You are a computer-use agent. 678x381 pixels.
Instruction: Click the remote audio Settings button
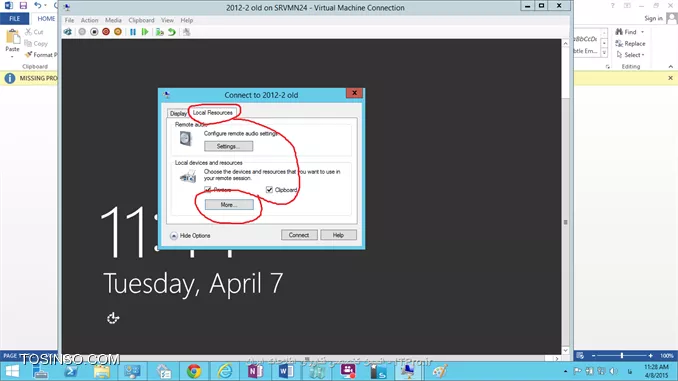[x=229, y=146]
